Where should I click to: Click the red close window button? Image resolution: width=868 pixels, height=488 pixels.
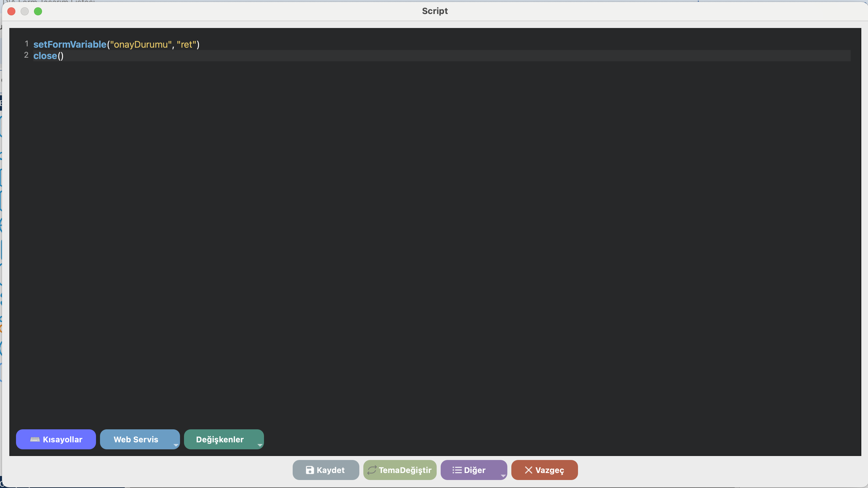(11, 11)
